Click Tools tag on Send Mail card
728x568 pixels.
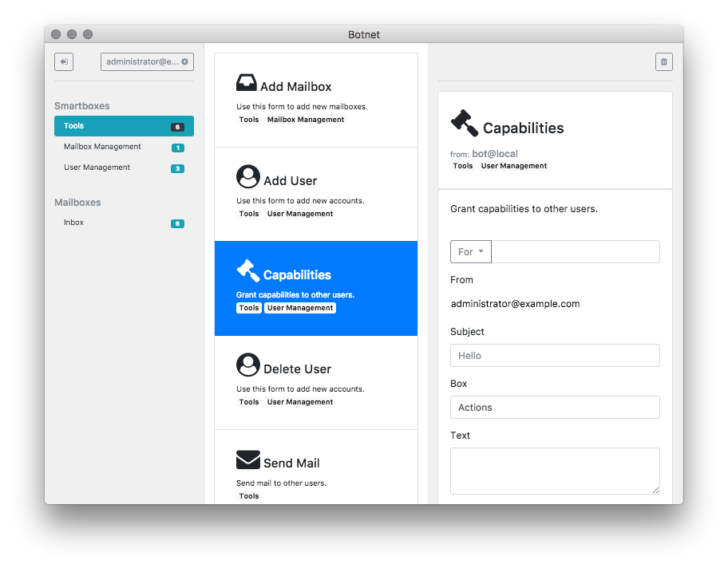click(249, 496)
